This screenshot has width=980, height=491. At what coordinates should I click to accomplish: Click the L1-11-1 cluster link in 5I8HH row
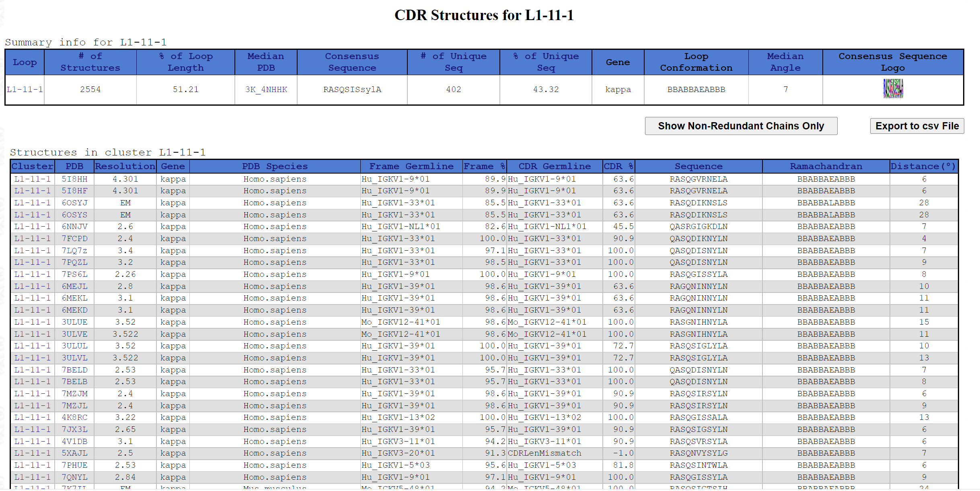coord(33,179)
